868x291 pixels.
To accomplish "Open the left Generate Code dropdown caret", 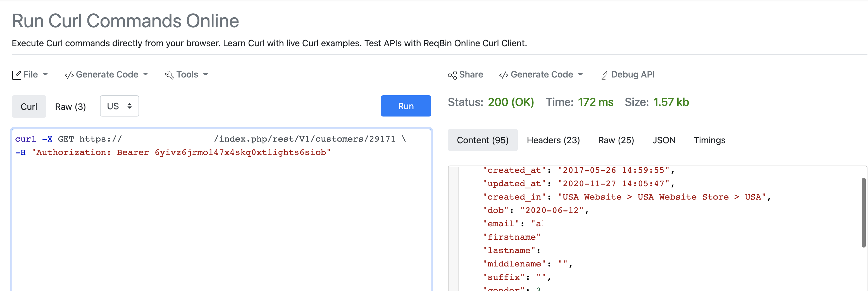I will 146,74.
